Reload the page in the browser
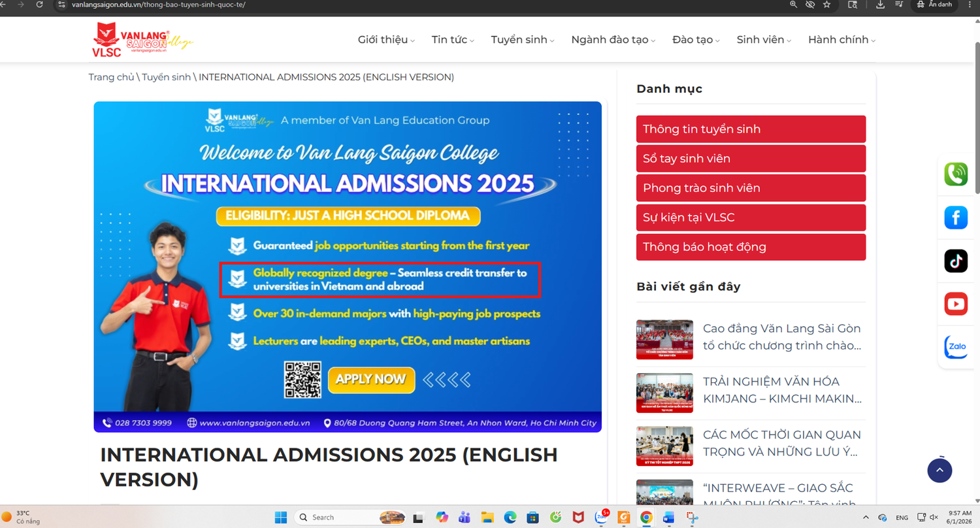The image size is (980, 528). pos(39,5)
